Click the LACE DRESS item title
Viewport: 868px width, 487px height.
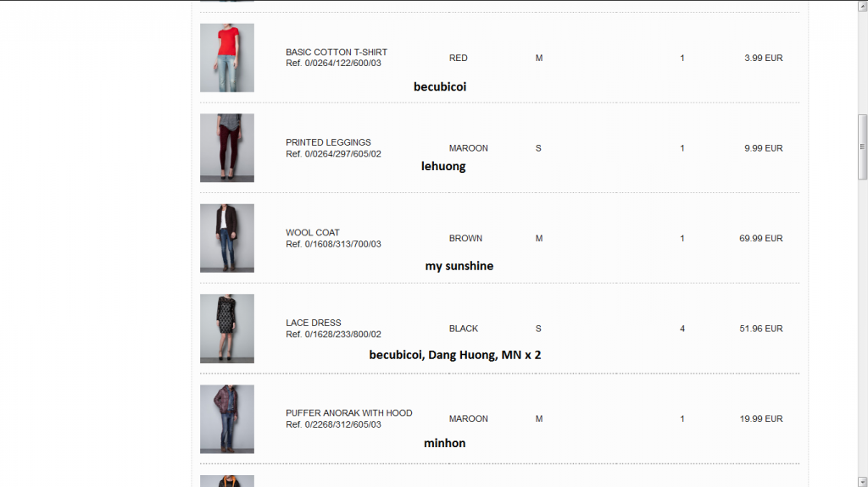point(314,323)
